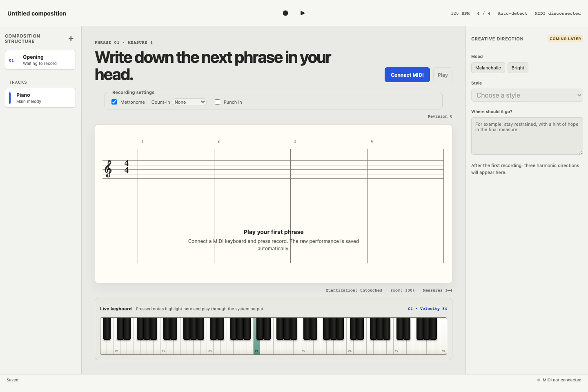Click the Auto-detect label in header
Viewport: 588px width, 392px height.
[512, 13]
